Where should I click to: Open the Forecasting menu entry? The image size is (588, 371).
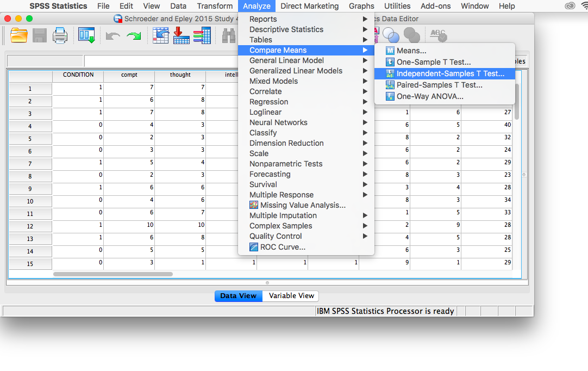click(x=306, y=174)
